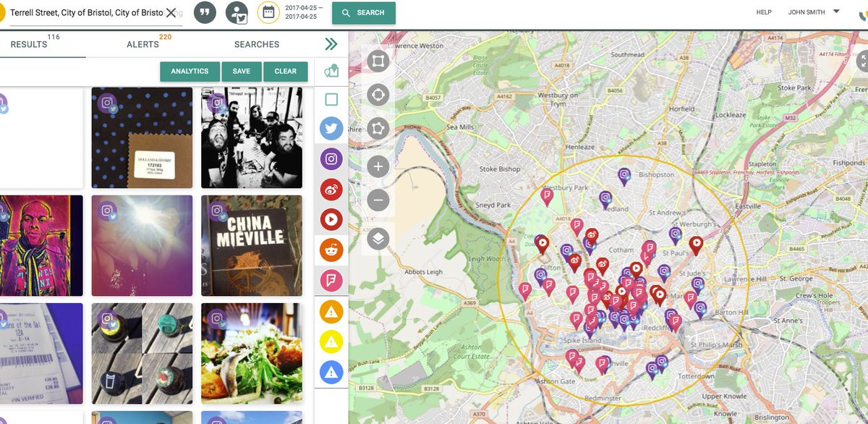Enable the blue alert filter

point(331,372)
